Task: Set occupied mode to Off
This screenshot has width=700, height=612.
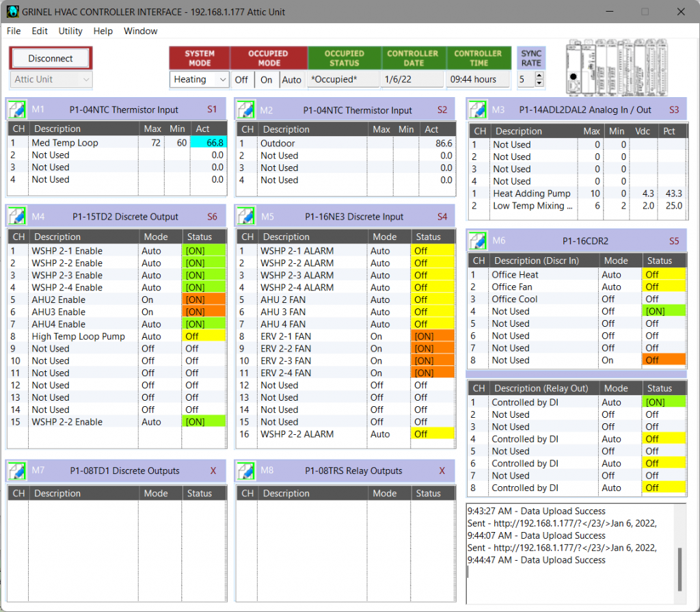Action: (241, 80)
